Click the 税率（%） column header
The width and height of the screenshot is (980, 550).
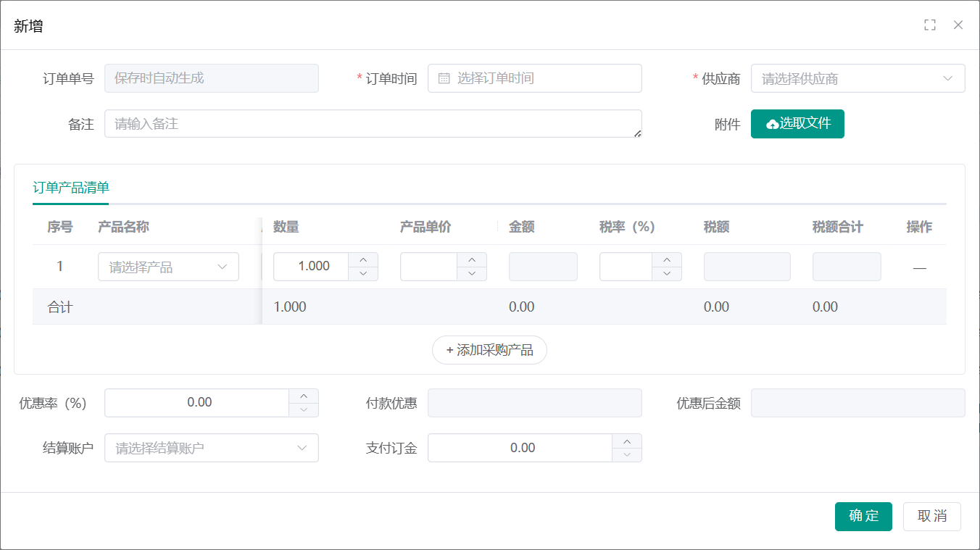coord(627,227)
